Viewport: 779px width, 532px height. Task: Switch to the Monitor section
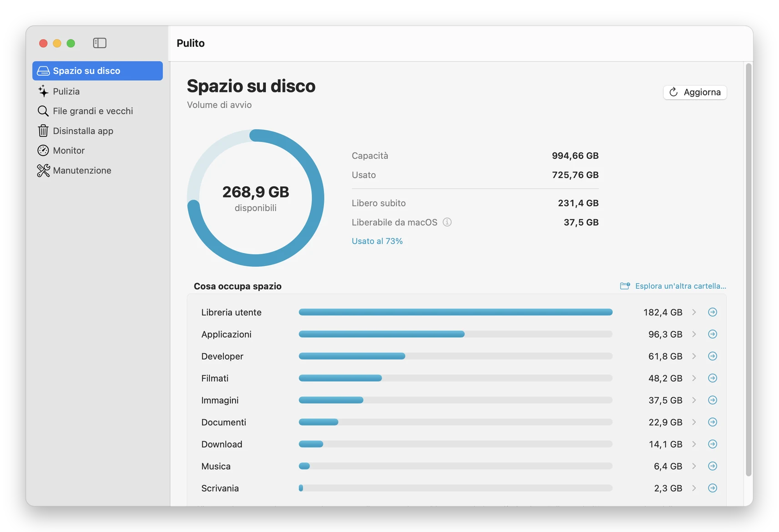pos(97,151)
